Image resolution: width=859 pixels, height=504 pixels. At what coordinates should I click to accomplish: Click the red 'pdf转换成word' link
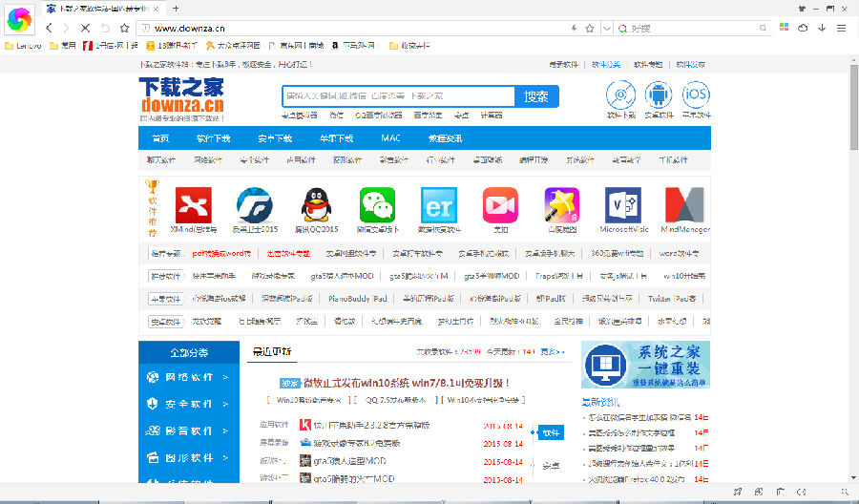point(221,254)
